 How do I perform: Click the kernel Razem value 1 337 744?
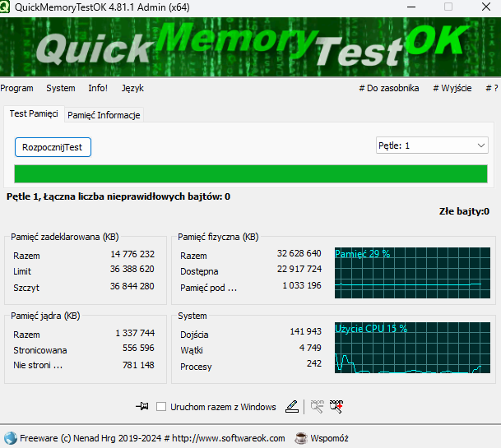click(x=135, y=333)
